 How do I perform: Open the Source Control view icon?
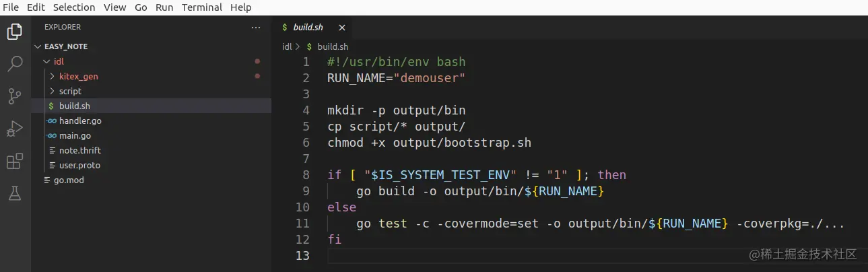point(15,96)
